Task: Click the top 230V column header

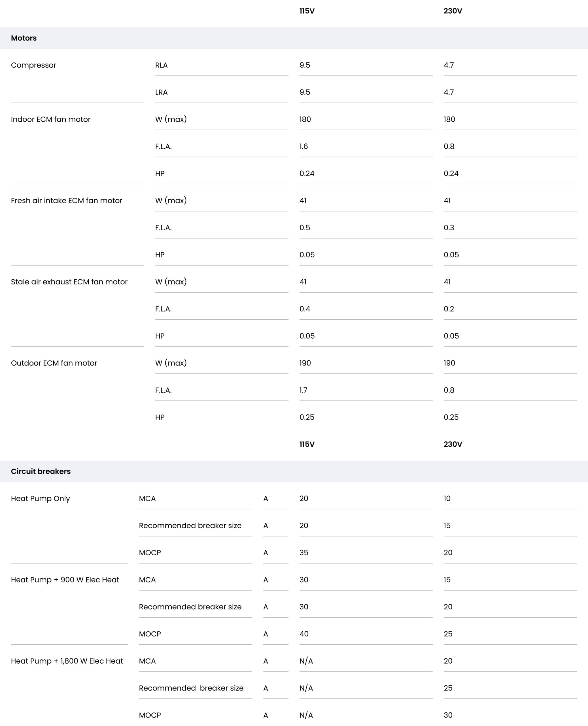Action: click(x=453, y=11)
